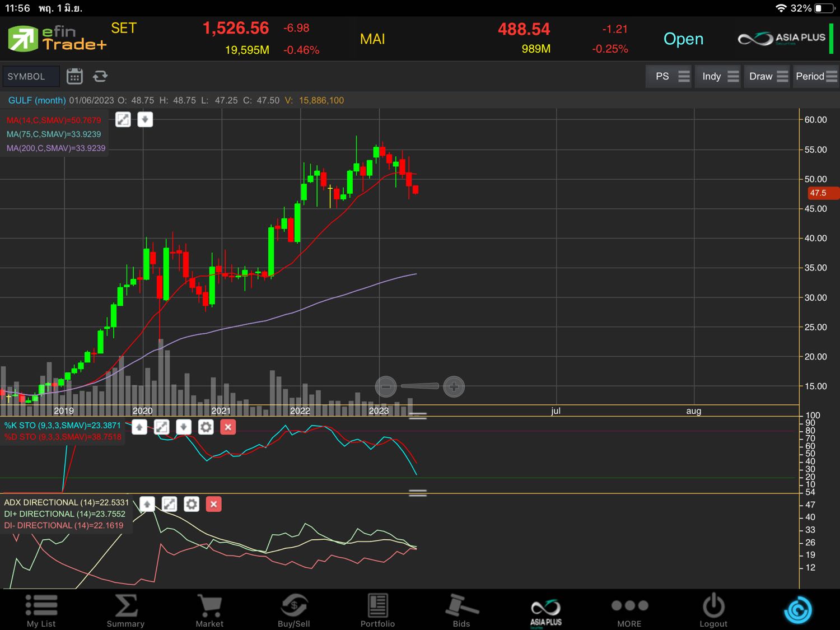Go to the Buy/Sell tab
The height and width of the screenshot is (630, 840).
(x=294, y=610)
